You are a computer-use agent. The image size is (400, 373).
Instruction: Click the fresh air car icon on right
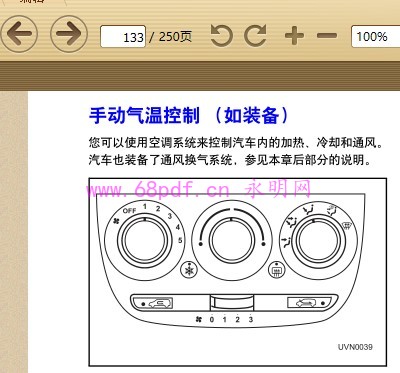pyautogui.click(x=307, y=303)
